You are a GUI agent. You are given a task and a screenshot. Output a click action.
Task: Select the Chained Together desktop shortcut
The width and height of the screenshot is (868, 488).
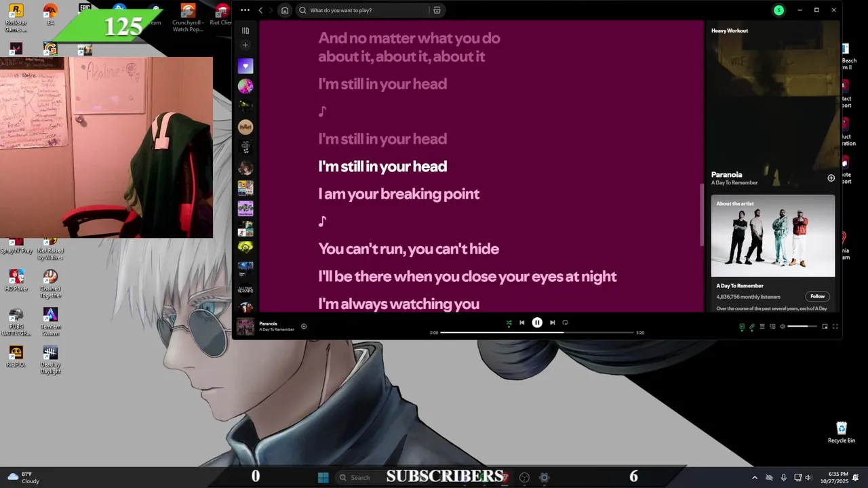click(x=50, y=284)
